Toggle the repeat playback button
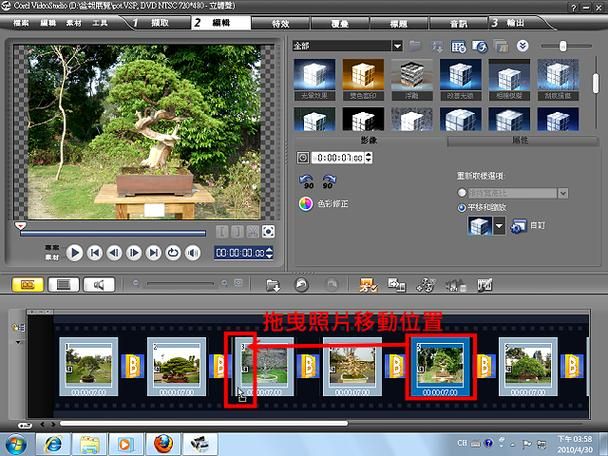This screenshot has height=456, width=608. 174,253
